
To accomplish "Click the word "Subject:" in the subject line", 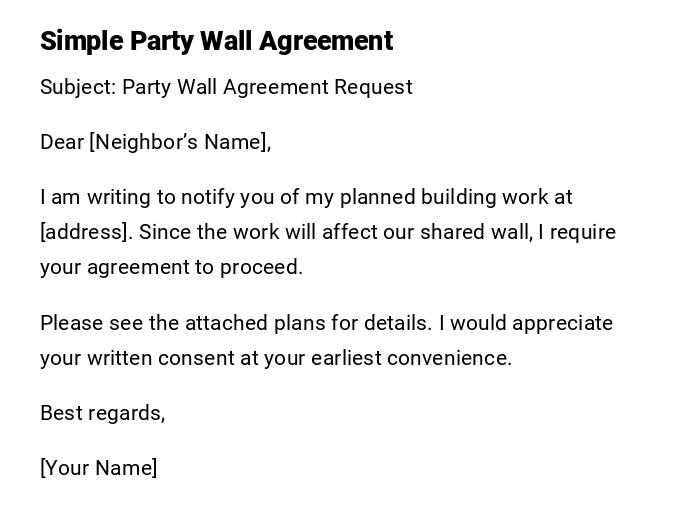I will [x=78, y=87].
